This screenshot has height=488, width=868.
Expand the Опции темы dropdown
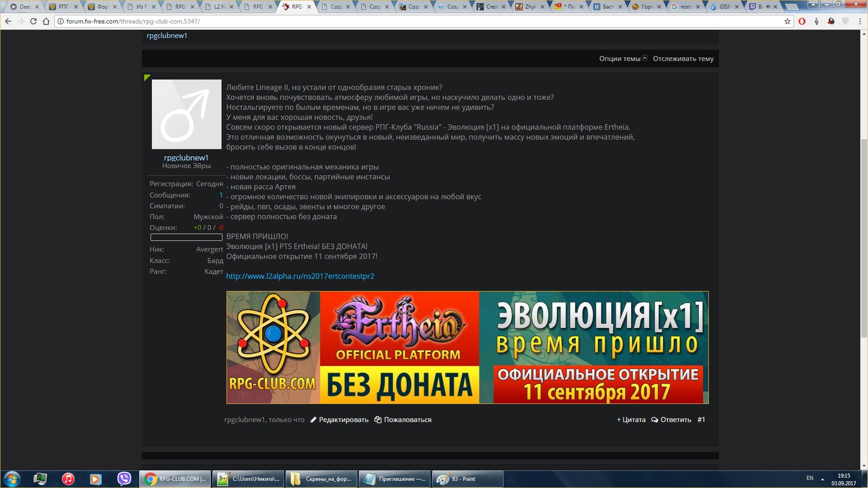(623, 59)
